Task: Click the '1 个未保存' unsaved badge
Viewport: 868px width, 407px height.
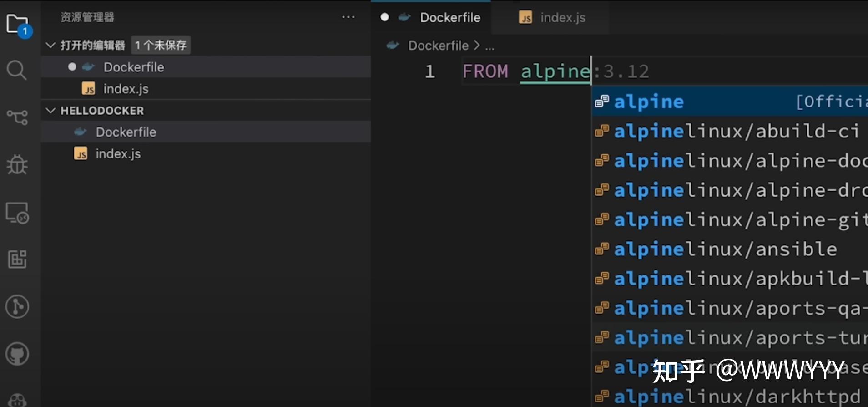Action: coord(161,45)
